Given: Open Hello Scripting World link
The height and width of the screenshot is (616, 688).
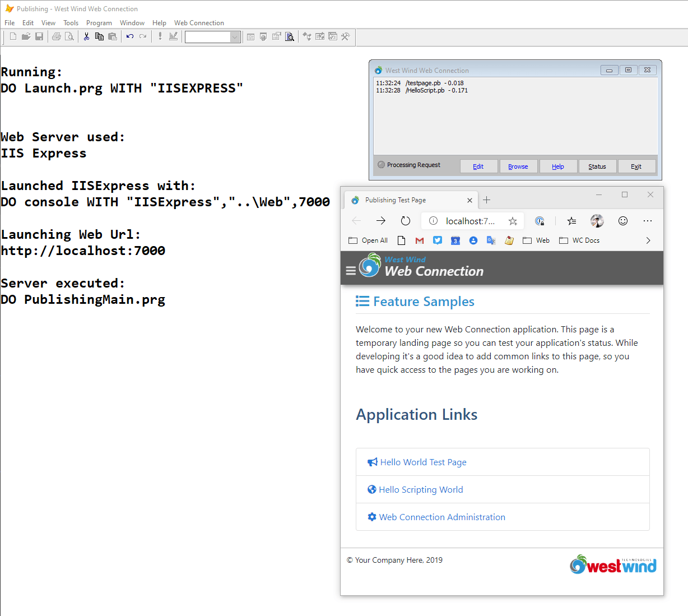Looking at the screenshot, I should 415,490.
